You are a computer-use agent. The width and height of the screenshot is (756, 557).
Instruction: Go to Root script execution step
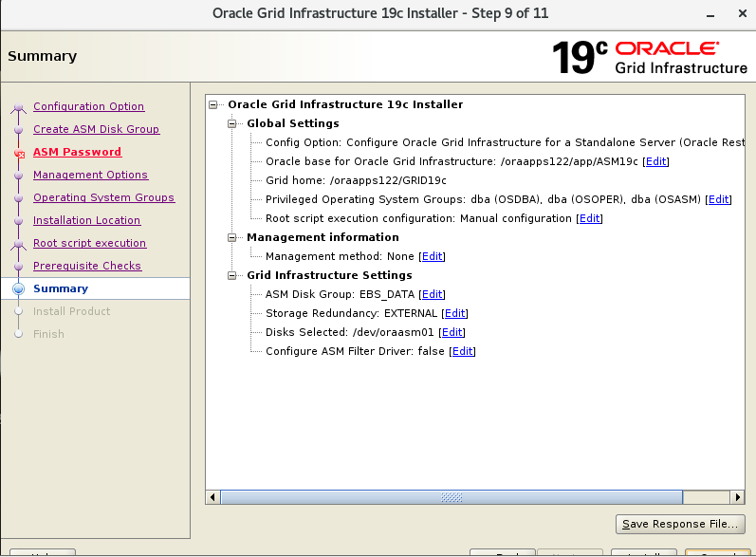click(90, 243)
